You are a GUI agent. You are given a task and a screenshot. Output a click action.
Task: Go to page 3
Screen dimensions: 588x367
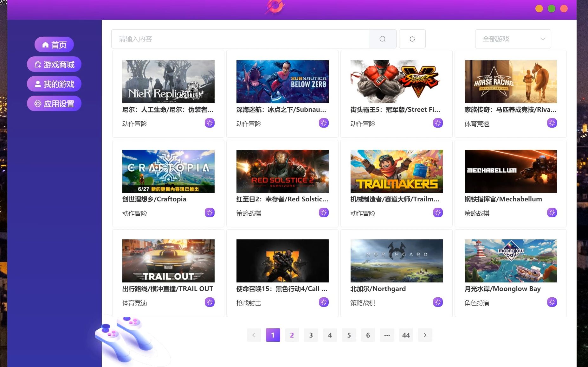pyautogui.click(x=311, y=335)
